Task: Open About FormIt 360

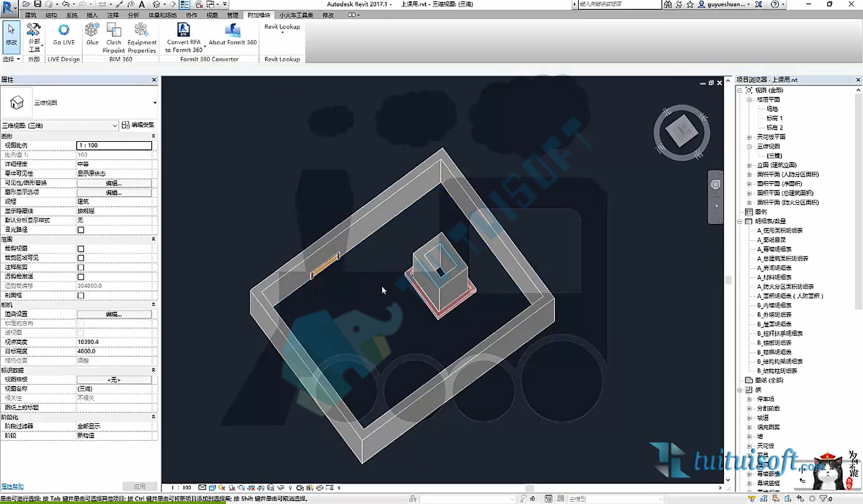Action: [x=233, y=35]
